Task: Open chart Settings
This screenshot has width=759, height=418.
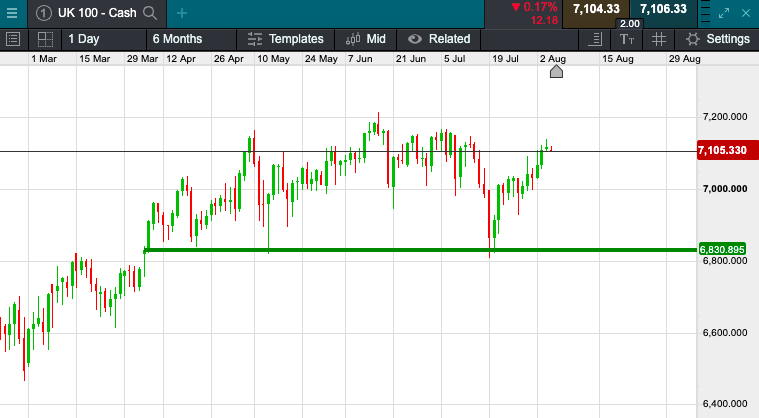Action: click(716, 39)
